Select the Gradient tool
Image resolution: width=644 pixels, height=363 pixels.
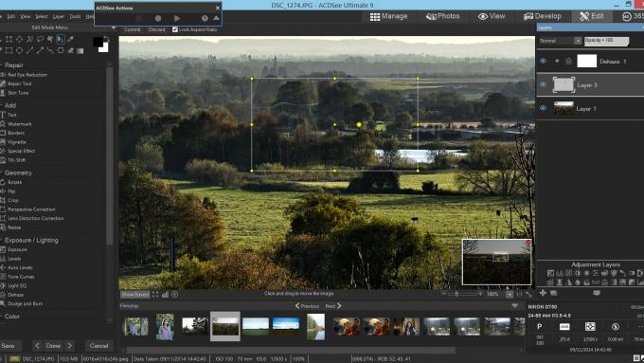80,50
